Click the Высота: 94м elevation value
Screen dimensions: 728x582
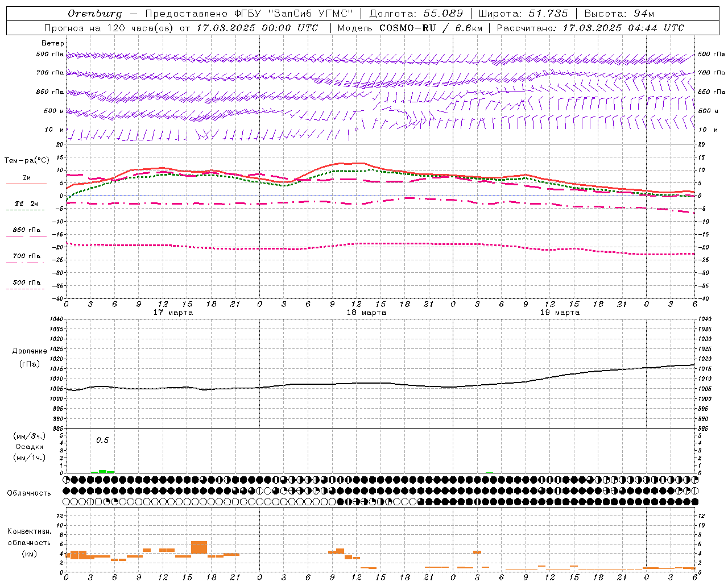(619, 14)
